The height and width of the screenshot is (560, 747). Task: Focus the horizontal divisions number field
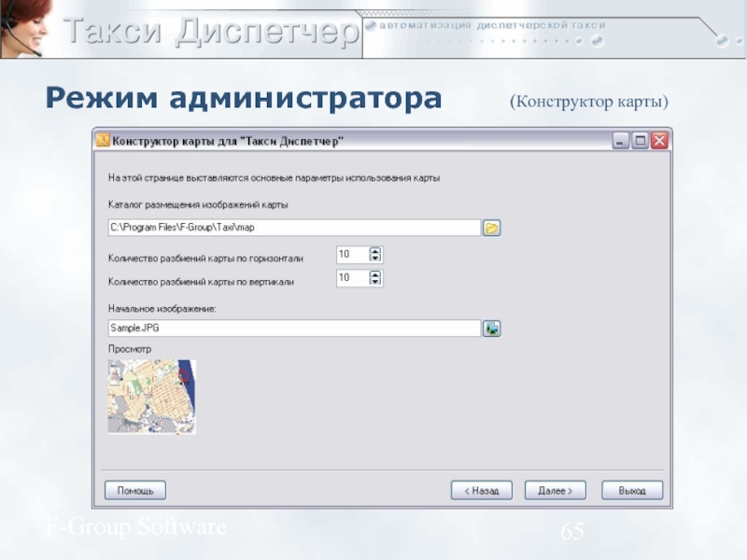tap(353, 254)
